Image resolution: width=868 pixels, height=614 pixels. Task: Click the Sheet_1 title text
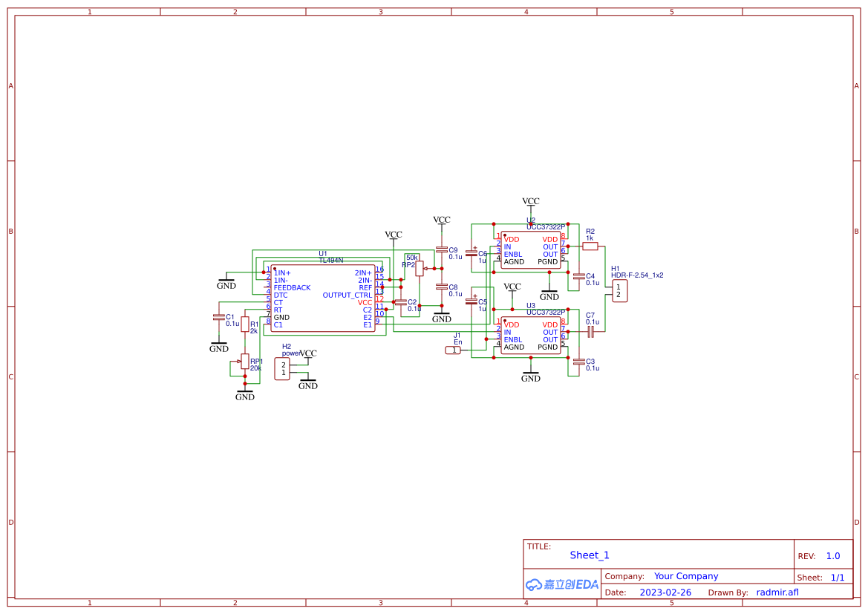pyautogui.click(x=589, y=555)
